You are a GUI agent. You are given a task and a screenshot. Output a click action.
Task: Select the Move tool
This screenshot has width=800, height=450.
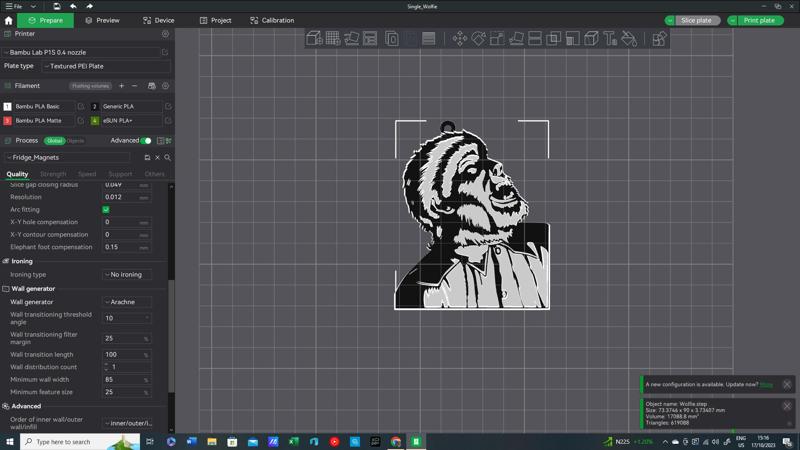coord(459,38)
